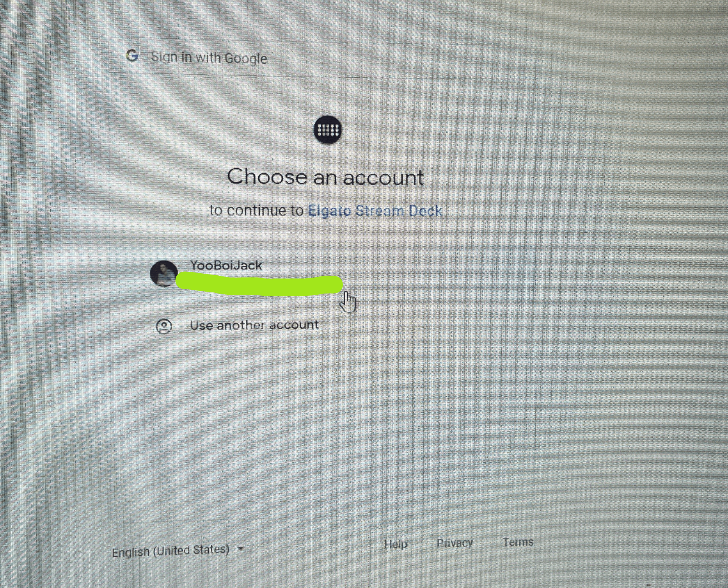Expand the language dropdown arrow

(x=241, y=549)
